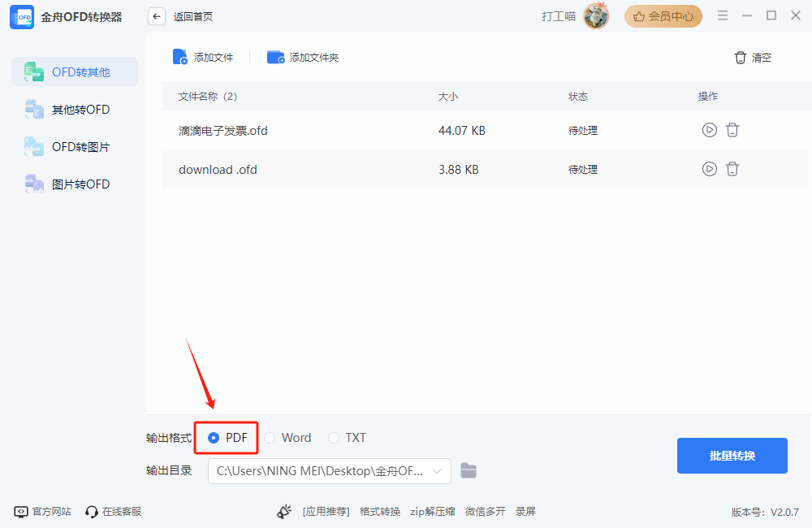Open the 录屏 screen record link

(x=525, y=511)
